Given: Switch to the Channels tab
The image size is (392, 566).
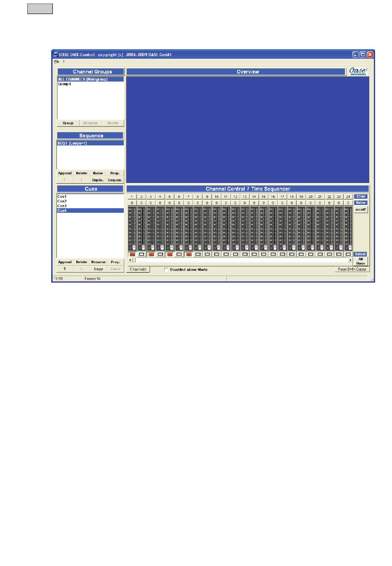Looking at the screenshot, I should (x=138, y=269).
